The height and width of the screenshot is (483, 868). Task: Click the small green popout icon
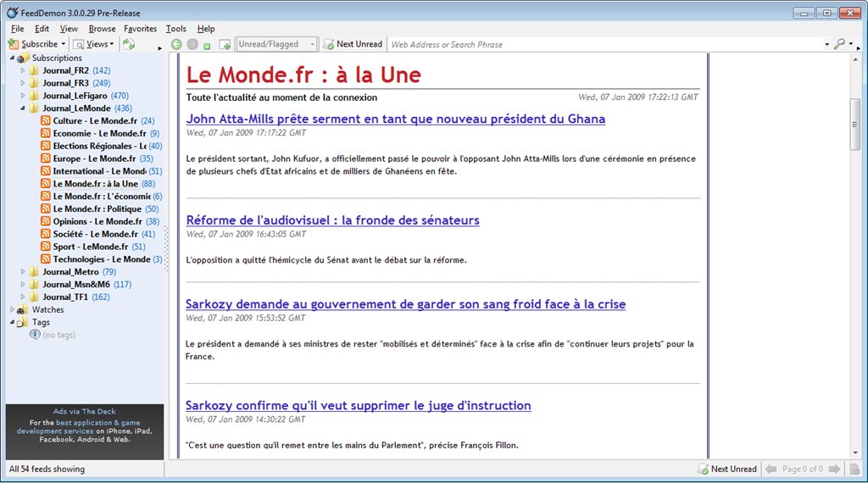[x=207, y=46]
